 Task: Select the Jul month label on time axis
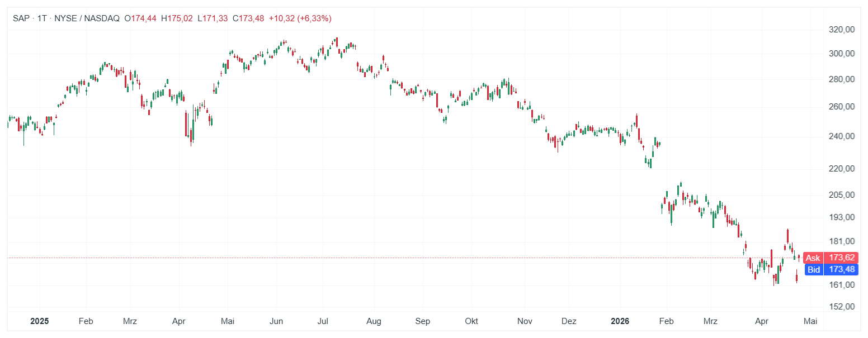323,321
